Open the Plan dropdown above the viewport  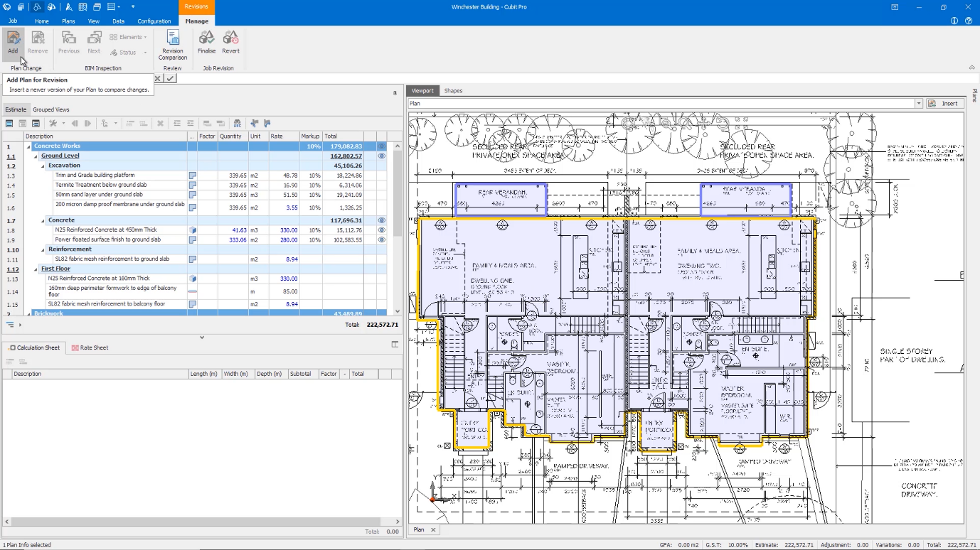pos(918,103)
